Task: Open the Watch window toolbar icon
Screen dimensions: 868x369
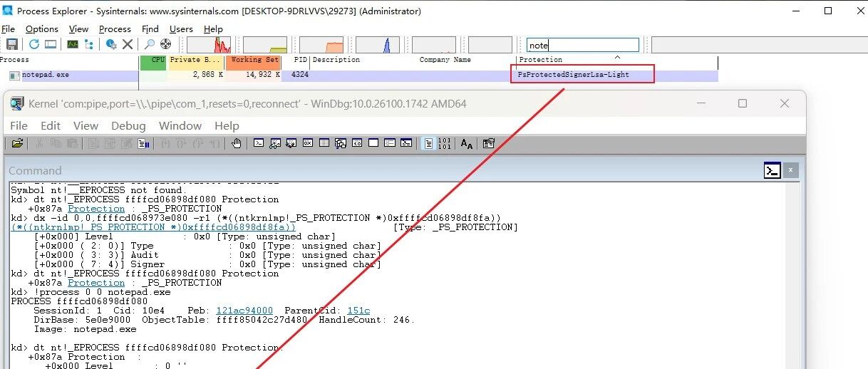Action: (x=275, y=143)
